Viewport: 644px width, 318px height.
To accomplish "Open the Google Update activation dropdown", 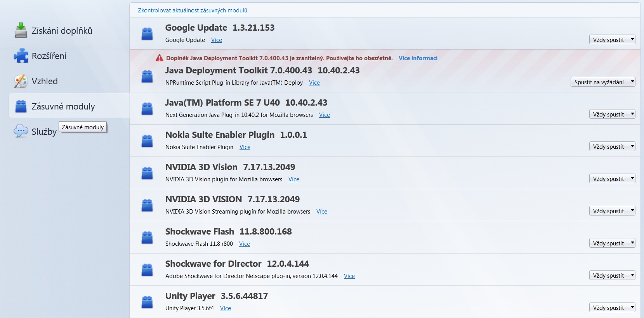I will point(612,40).
